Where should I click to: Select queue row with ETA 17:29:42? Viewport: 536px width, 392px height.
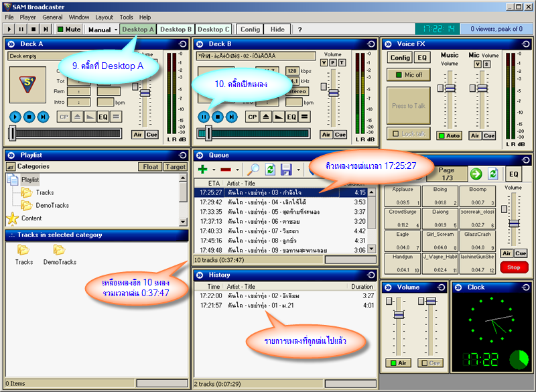coord(281,202)
